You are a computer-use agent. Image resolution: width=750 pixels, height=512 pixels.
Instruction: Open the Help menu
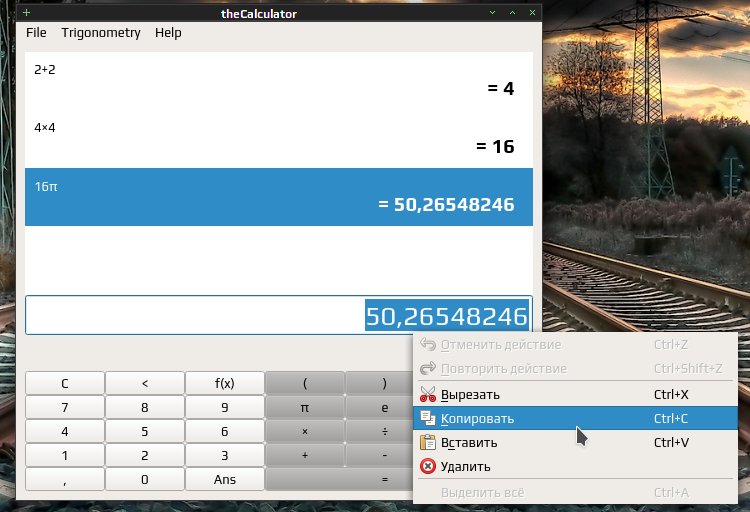168,33
